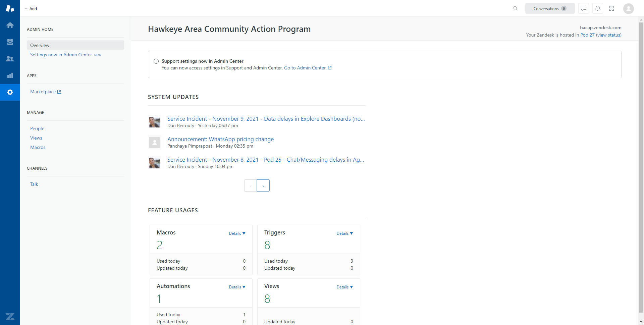The width and height of the screenshot is (644, 325).
Task: Go to next page of system updates
Action: tap(263, 185)
